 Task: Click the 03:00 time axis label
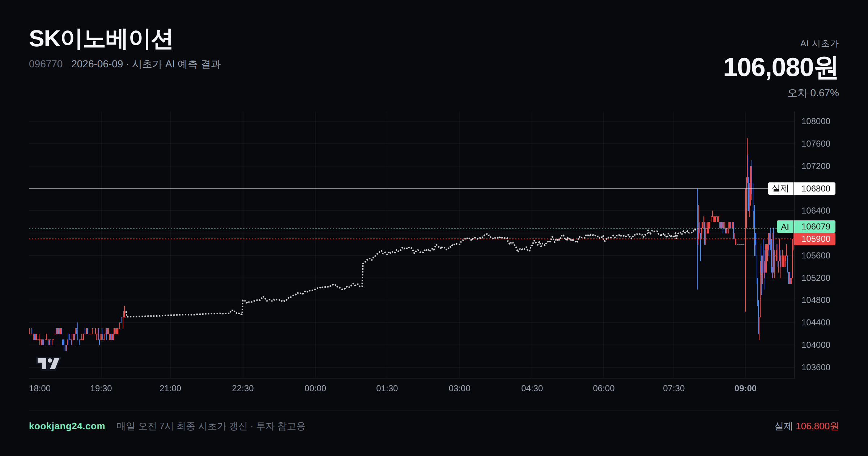460,388
